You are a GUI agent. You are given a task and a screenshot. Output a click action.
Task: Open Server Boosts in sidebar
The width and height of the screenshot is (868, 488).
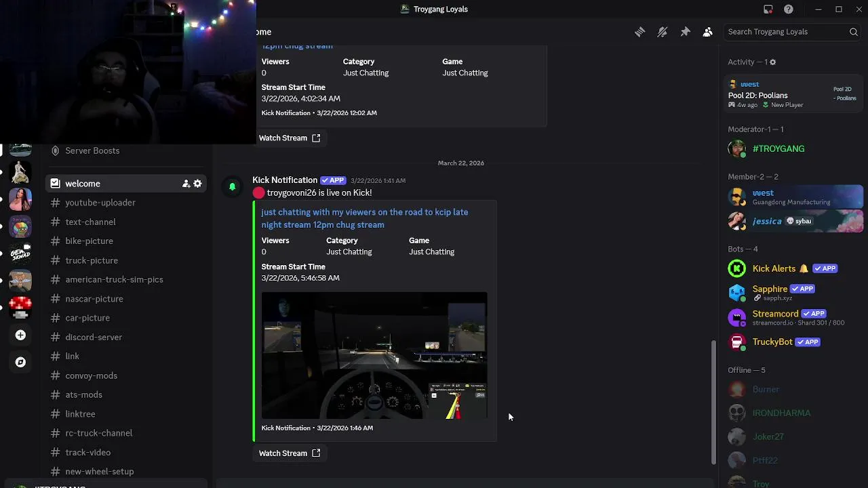pyautogui.click(x=125, y=150)
